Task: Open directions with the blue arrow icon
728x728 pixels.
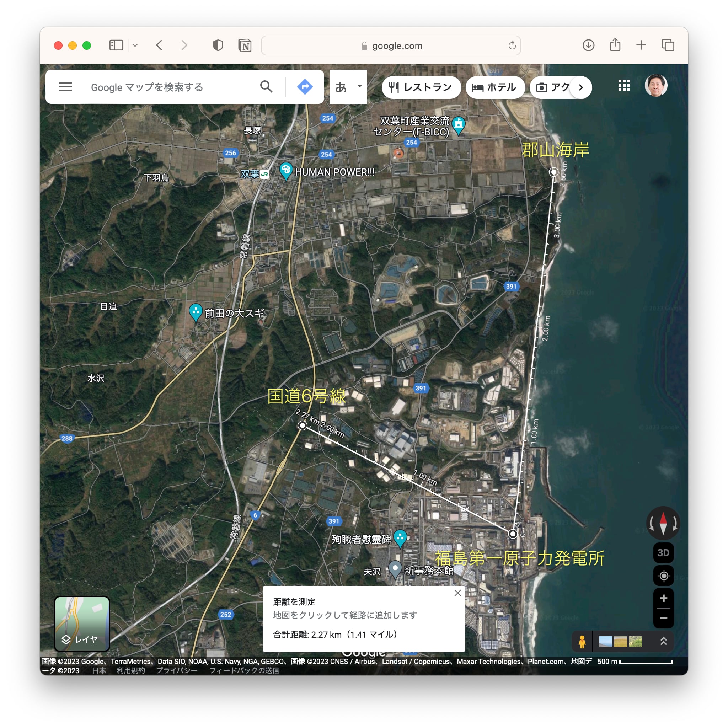Action: point(305,87)
